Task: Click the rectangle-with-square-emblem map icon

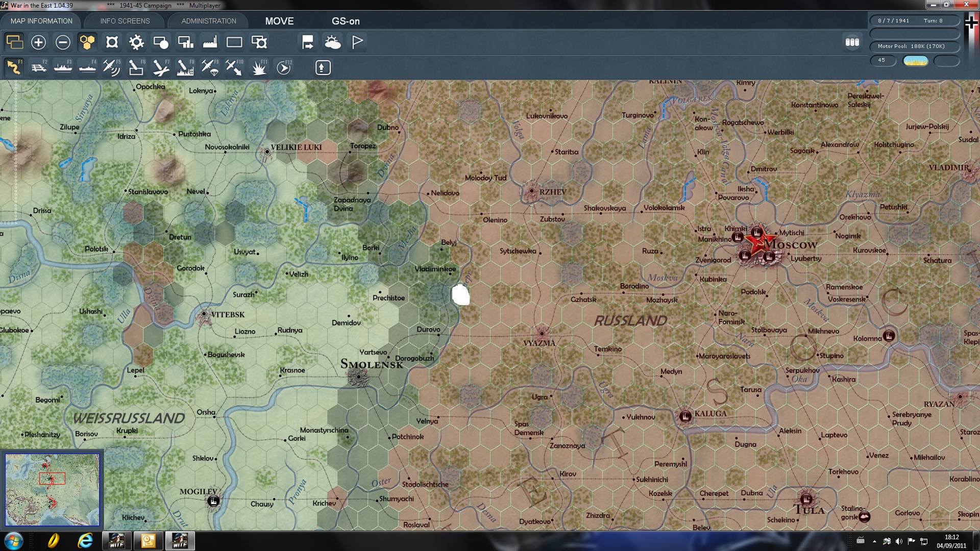Action: pos(259,42)
